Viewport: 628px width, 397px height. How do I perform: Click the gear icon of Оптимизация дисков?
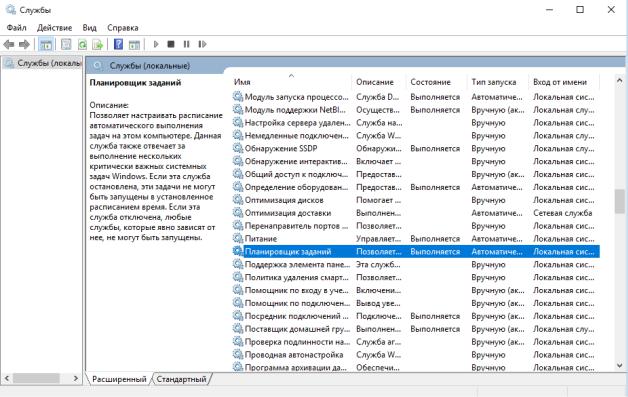click(238, 200)
